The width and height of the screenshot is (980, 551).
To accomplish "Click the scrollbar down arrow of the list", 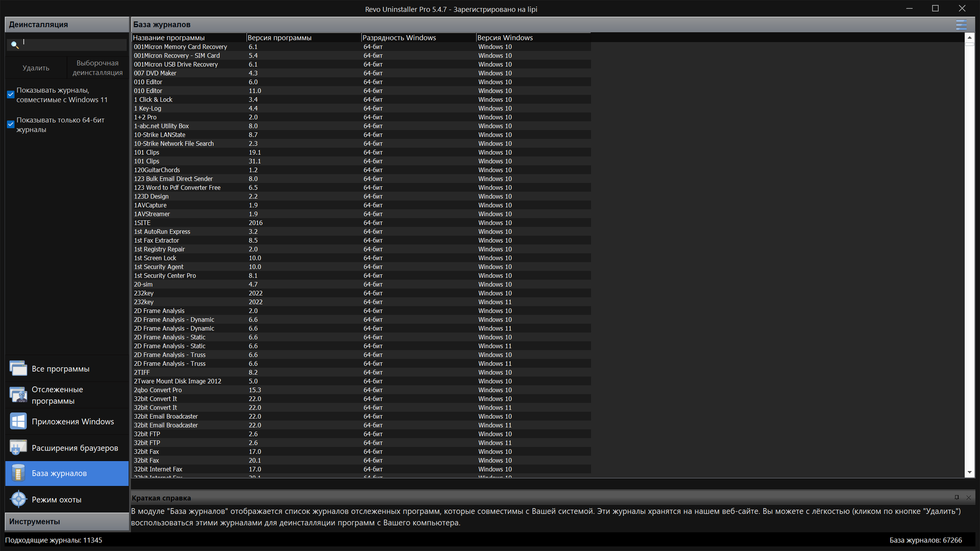I will (970, 473).
